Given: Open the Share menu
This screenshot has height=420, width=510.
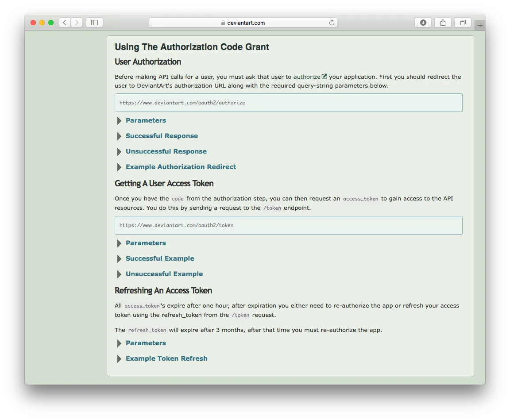Looking at the screenshot, I should [443, 23].
